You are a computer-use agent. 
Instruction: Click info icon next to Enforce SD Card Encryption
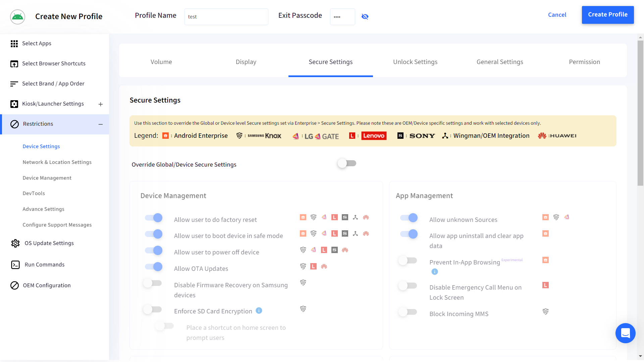point(259,311)
